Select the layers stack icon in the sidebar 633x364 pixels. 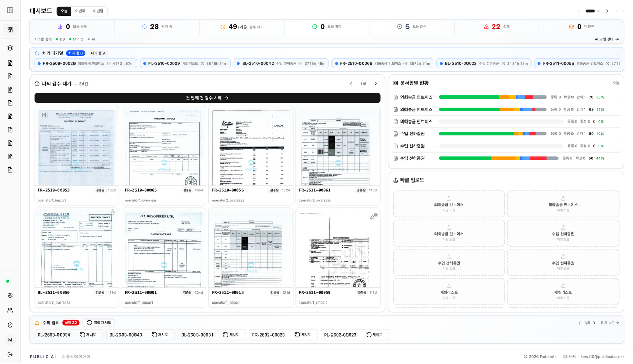coord(10,48)
